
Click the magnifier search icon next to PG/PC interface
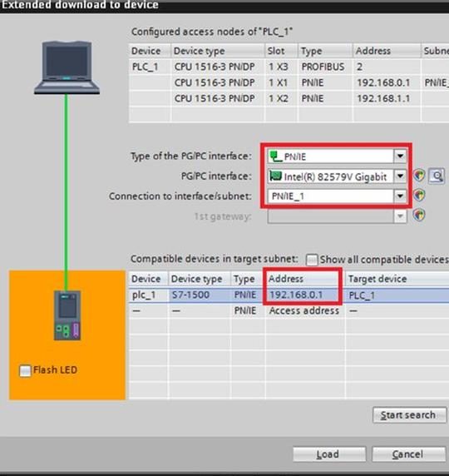(x=437, y=176)
